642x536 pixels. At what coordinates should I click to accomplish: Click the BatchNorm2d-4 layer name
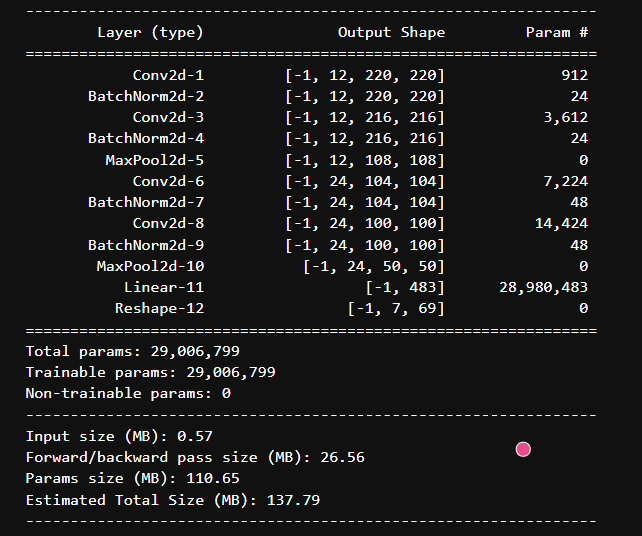146,138
